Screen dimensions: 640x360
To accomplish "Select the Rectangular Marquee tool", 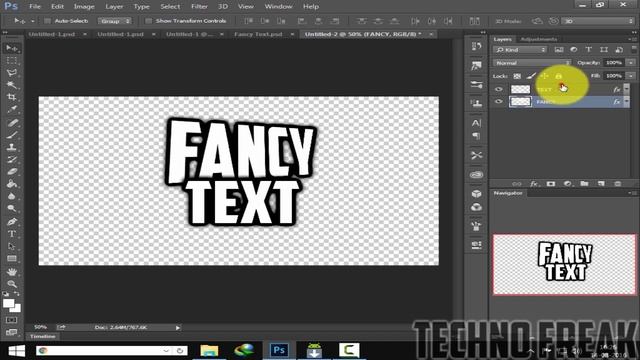I will tap(12, 60).
